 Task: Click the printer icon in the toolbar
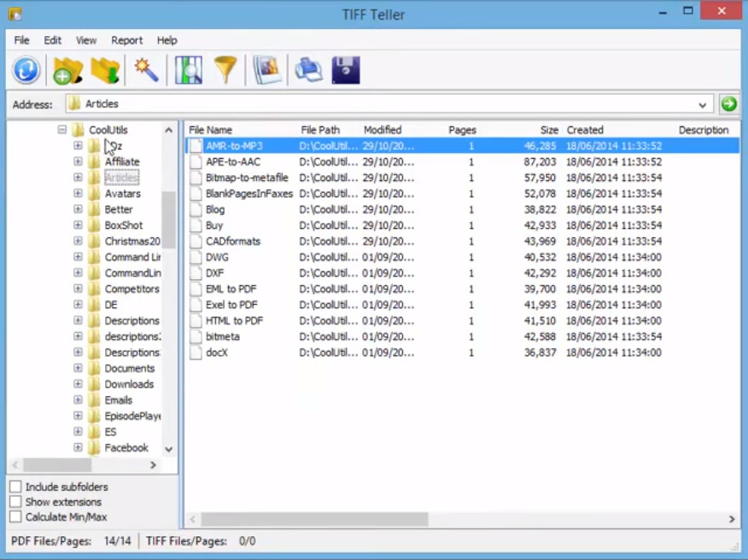tap(308, 70)
